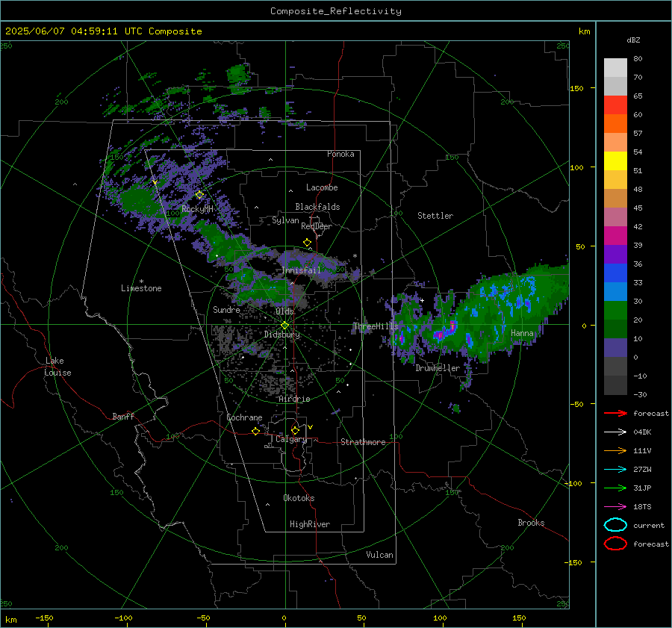
Task: Click the 'Lake Louise' label
Action: pos(57,367)
